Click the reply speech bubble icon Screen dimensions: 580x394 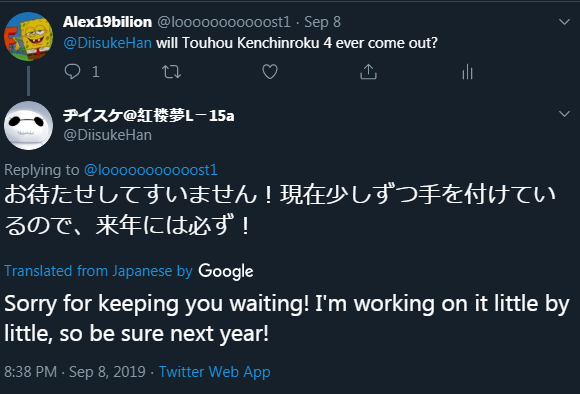click(72, 71)
